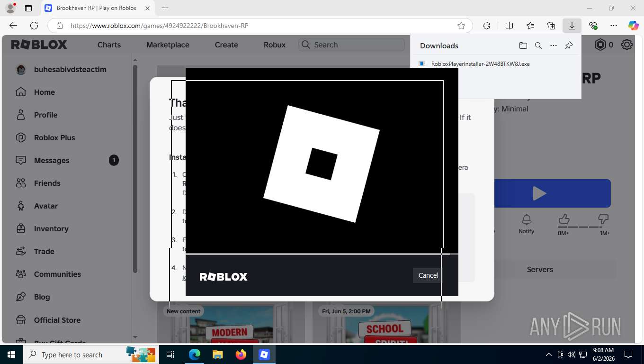Screen dimensions: 644x364
Task: Open the Create page
Action: coord(226,45)
